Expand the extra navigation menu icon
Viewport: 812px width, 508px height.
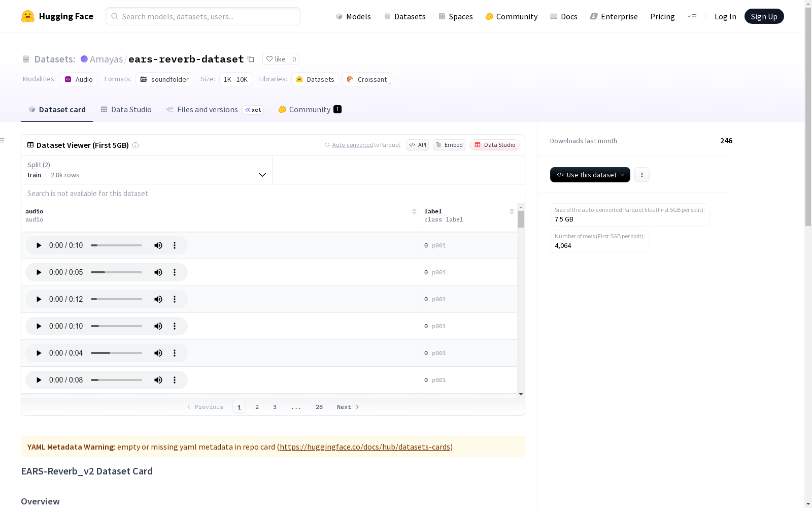pyautogui.click(x=692, y=16)
